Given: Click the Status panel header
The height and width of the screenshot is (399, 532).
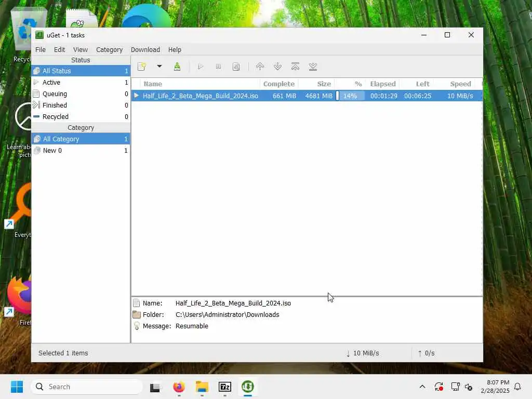Looking at the screenshot, I should point(81,60).
